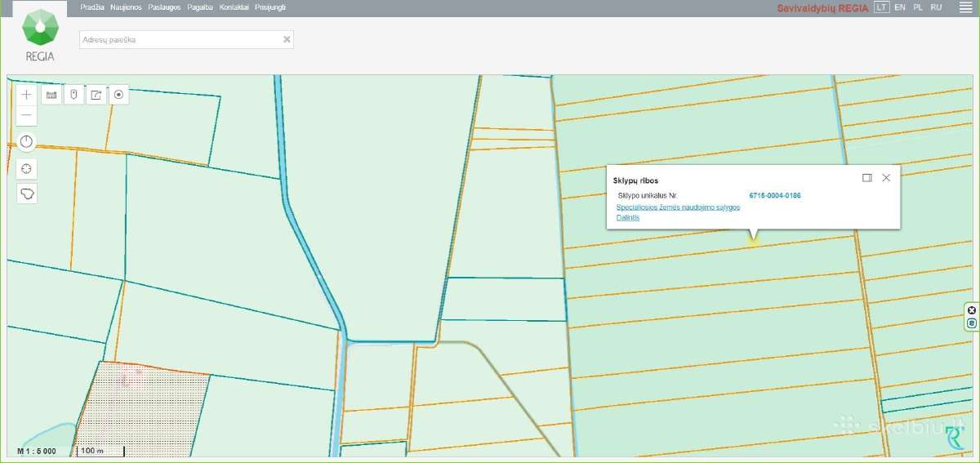Viewport: 980px width, 463px height.
Task: Close the Sklypų ribos popup
Action: click(886, 177)
